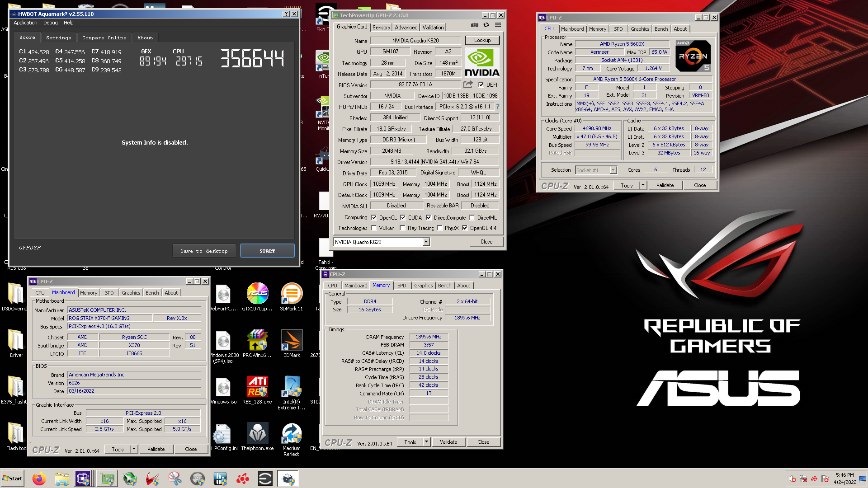The height and width of the screenshot is (488, 868).
Task: Click the Aquamark gauge taskbar button
Action: tap(288, 479)
